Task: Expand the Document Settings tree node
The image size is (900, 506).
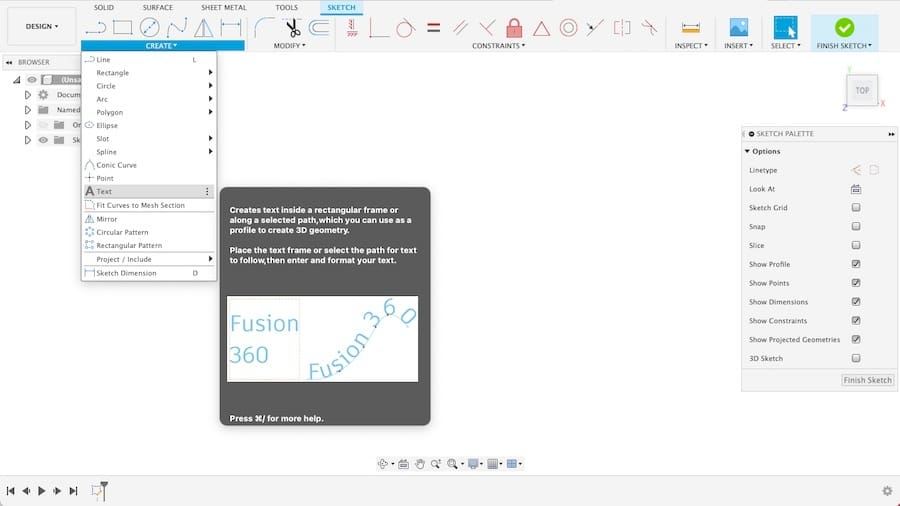Action: (27, 95)
